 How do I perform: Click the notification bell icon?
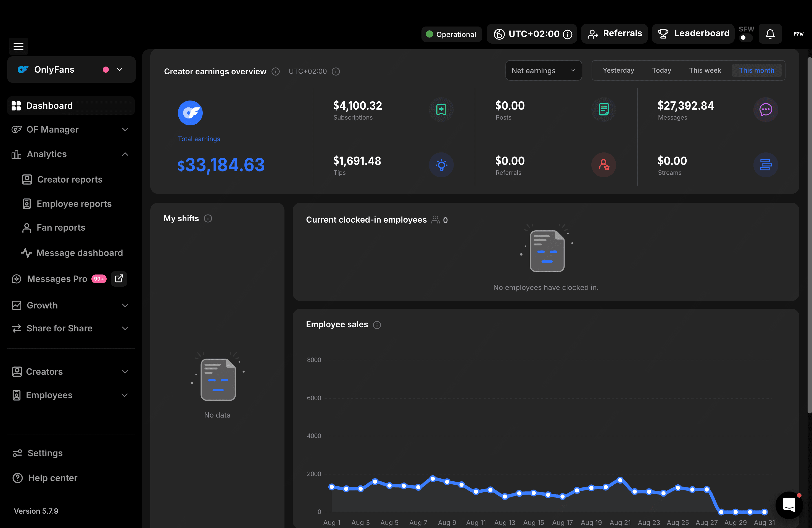coord(770,34)
